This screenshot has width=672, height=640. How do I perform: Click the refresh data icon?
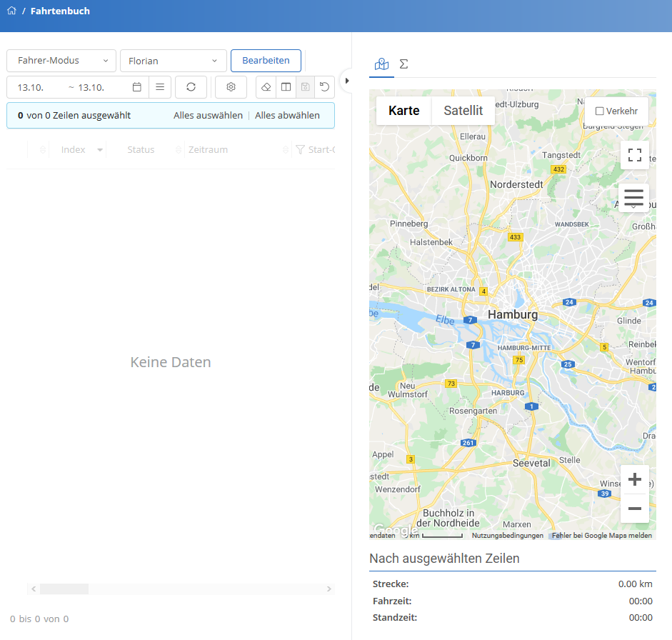click(191, 86)
